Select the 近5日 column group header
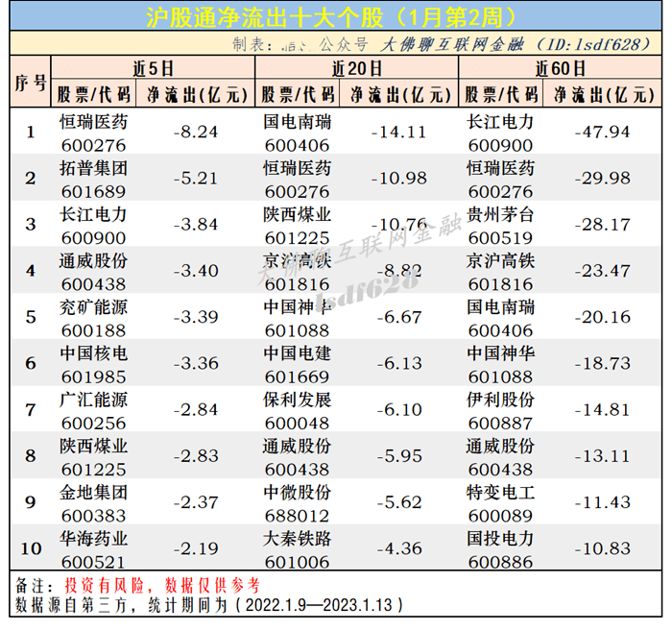The width and height of the screenshot is (672, 631). tap(153, 68)
